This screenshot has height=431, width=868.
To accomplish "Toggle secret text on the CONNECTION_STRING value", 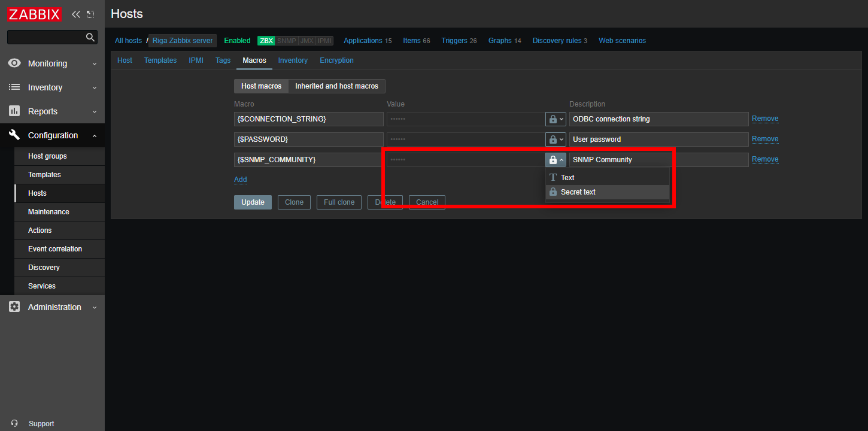I will [x=551, y=119].
